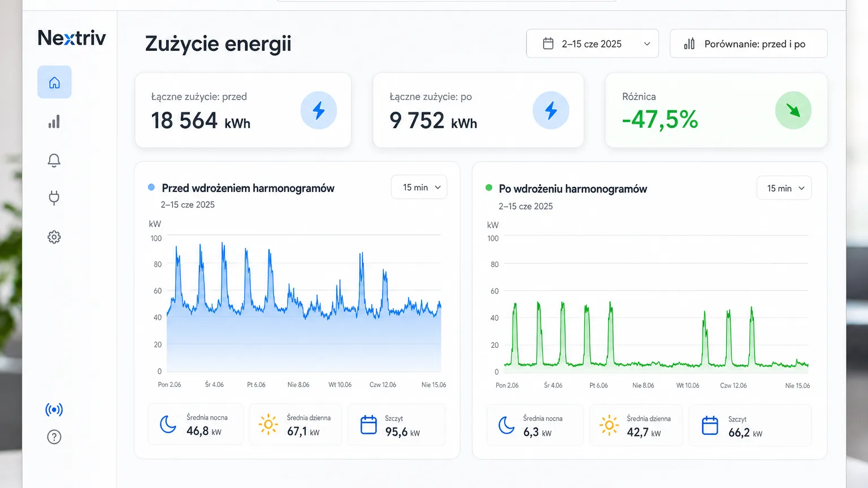This screenshot has width=868, height=488.
Task: Click 'Średnia nocna' 6,3 kW stat
Action: [x=535, y=425]
